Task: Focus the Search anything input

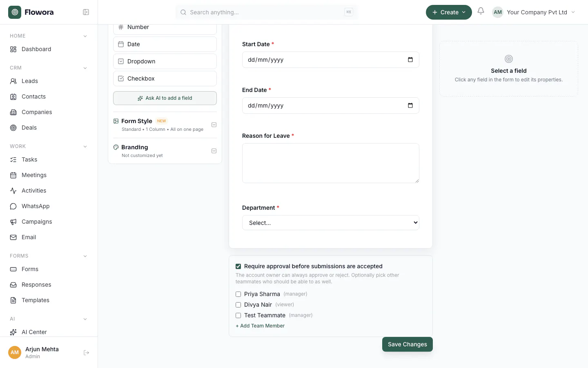Action: click(x=267, y=12)
